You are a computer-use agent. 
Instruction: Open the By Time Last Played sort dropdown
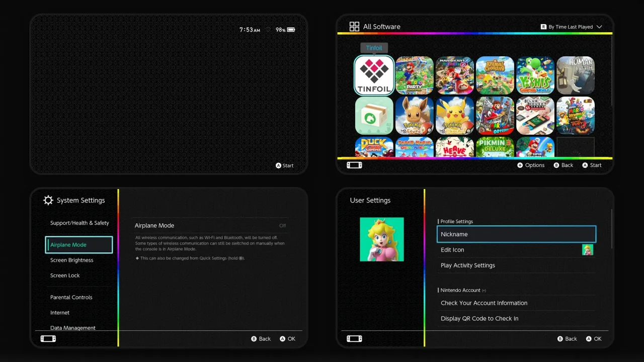571,27
